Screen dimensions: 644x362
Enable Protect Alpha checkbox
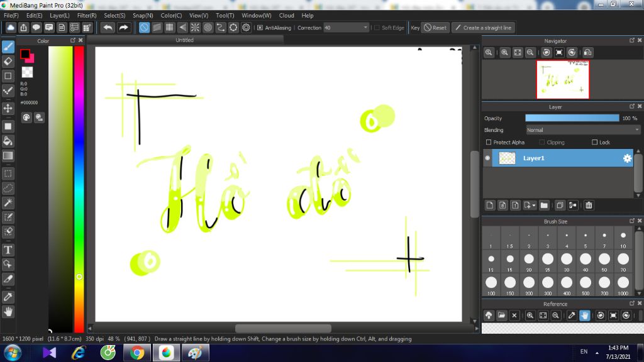point(489,143)
